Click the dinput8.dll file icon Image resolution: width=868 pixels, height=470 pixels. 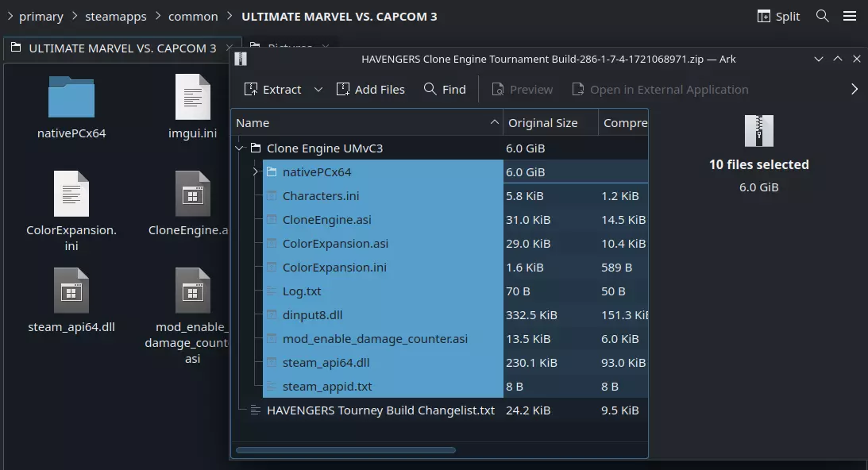click(272, 315)
